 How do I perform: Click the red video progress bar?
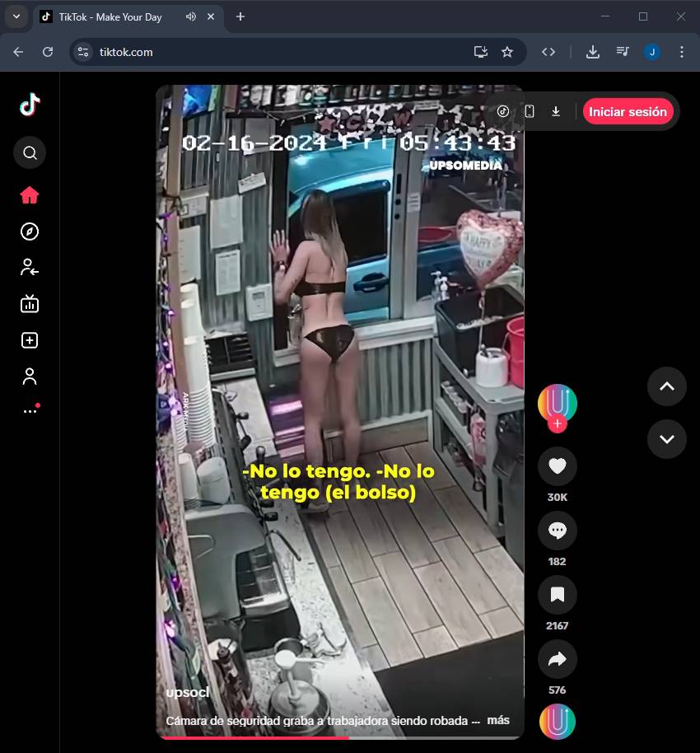tap(255, 737)
